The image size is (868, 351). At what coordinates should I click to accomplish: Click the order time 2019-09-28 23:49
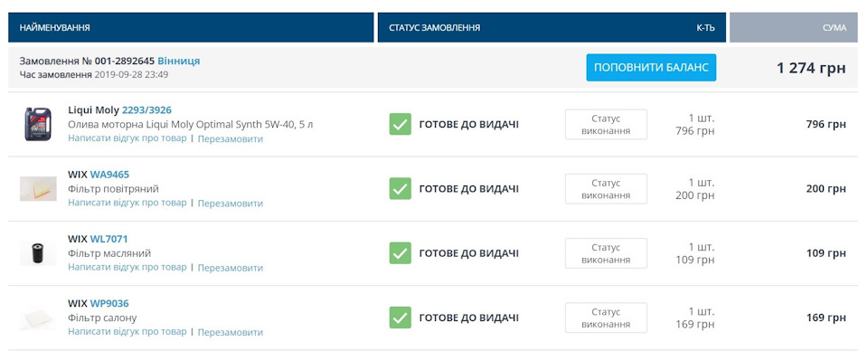click(131, 74)
